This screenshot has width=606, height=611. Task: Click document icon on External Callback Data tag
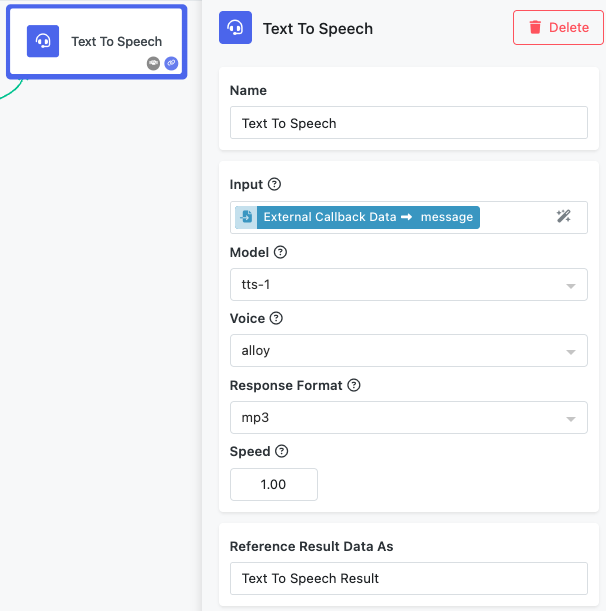(x=246, y=217)
